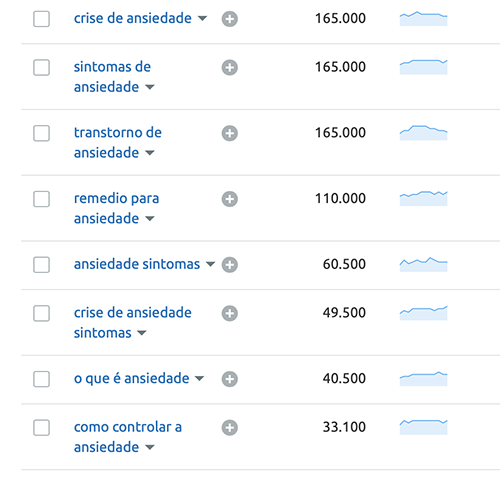Click plus icon next to 'crise de ansiedade sintomas'
Image resolution: width=500 pixels, height=480 pixels.
click(x=230, y=313)
